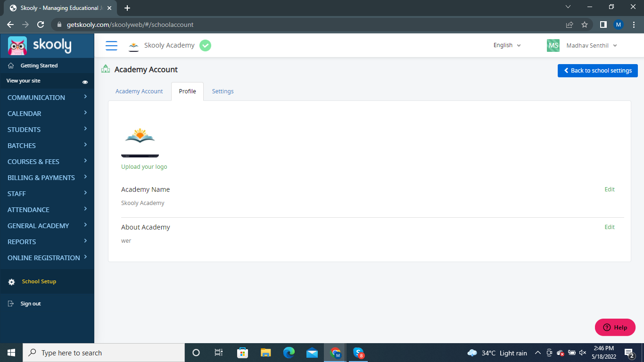Expand the ATTENDANCE menu
The height and width of the screenshot is (362, 644).
[47, 210]
